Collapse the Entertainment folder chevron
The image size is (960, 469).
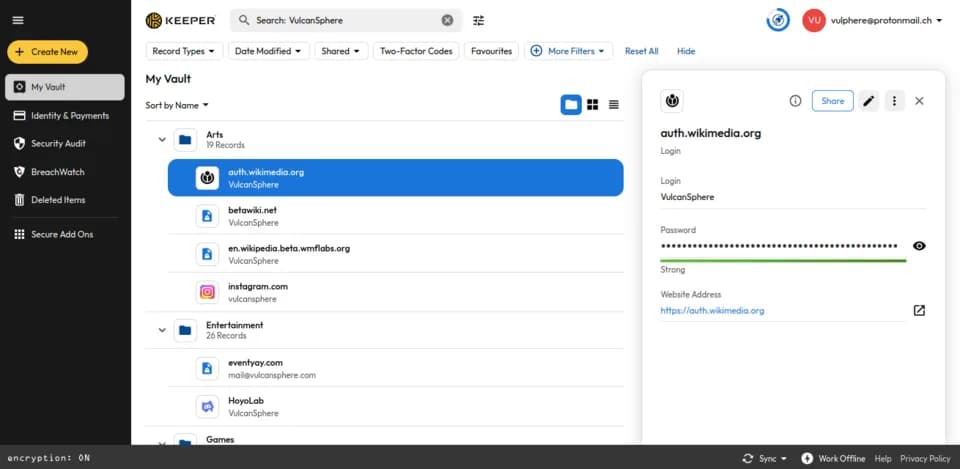162,330
